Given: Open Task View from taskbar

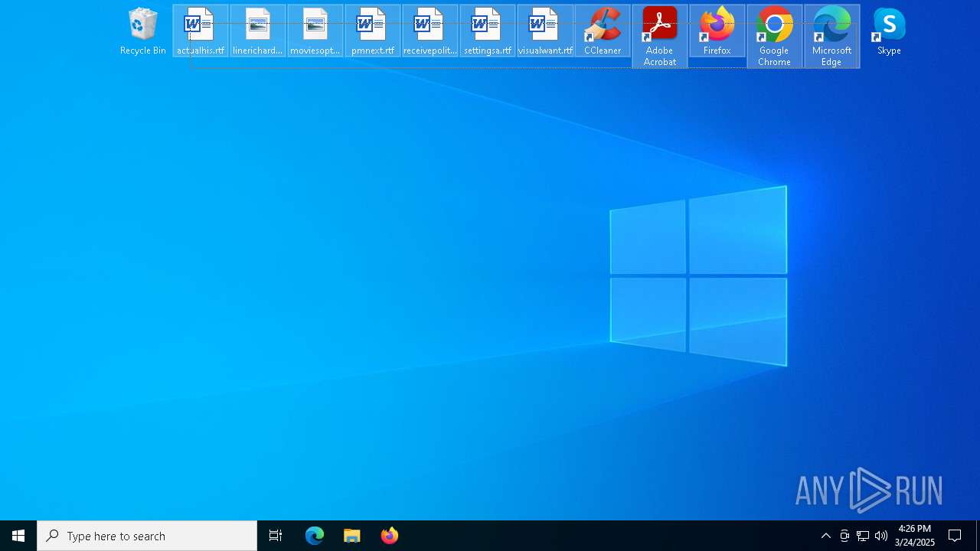Looking at the screenshot, I should pos(276,536).
